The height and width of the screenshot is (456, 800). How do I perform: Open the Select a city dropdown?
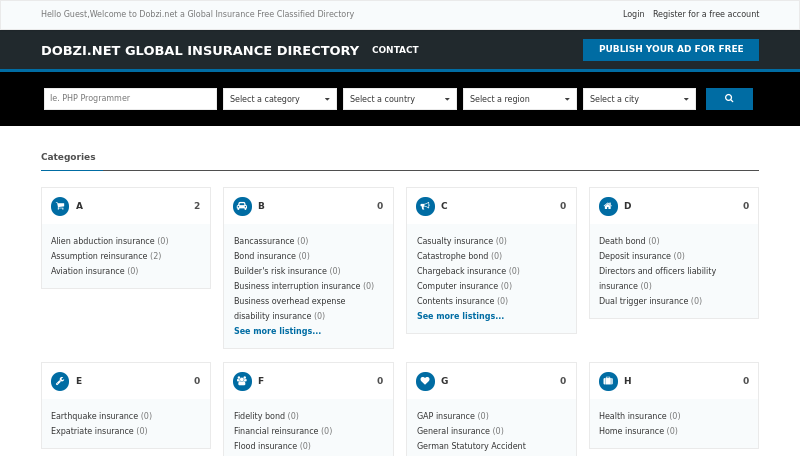[x=639, y=99]
